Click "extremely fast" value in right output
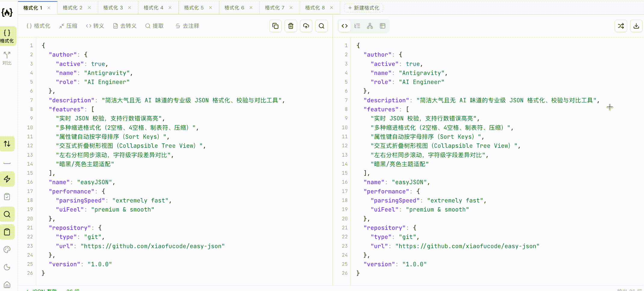 click(x=455, y=201)
